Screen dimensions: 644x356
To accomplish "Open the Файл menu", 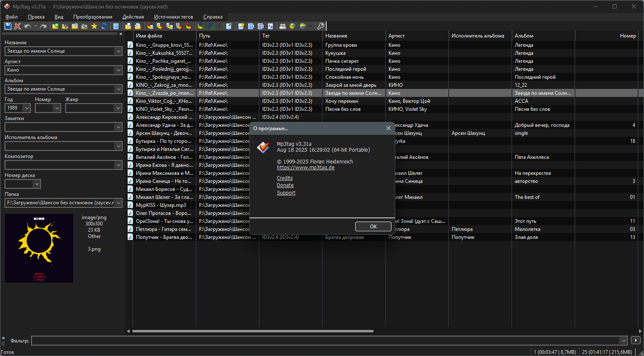I will pos(11,17).
